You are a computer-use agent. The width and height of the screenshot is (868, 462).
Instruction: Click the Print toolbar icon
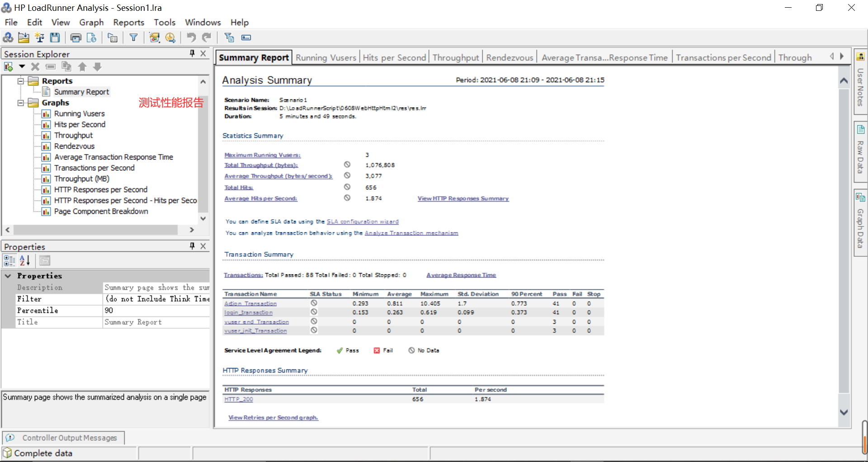[x=76, y=38]
